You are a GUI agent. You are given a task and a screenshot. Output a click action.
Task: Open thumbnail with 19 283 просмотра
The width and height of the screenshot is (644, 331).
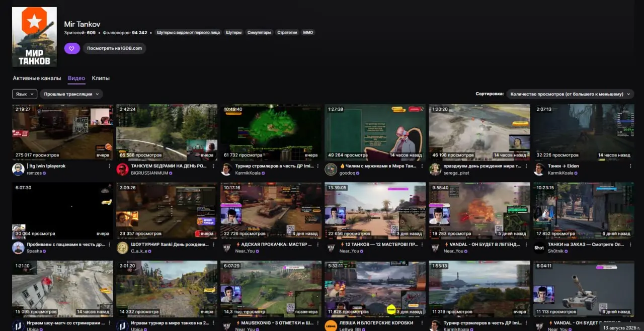click(479, 211)
